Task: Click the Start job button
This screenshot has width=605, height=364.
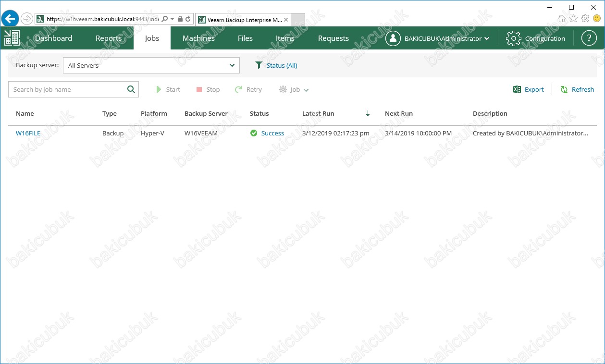Action: (168, 89)
